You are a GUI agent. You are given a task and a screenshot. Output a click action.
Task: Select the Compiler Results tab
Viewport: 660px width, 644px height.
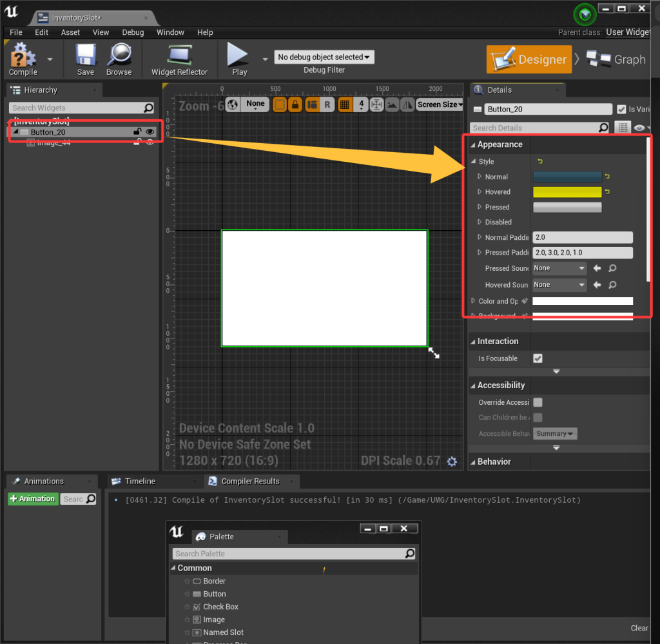(x=250, y=481)
